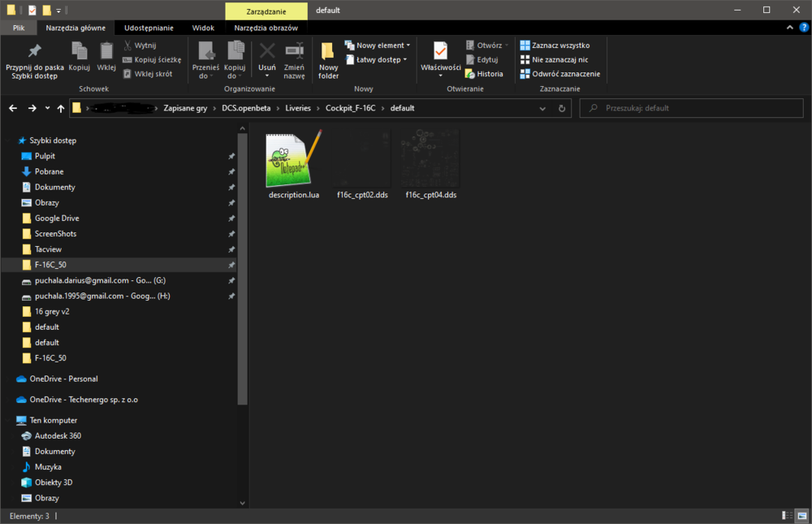812x524 pixels.
Task: Open puchala.darius@gmail.com drive (G:)
Action: pos(100,280)
